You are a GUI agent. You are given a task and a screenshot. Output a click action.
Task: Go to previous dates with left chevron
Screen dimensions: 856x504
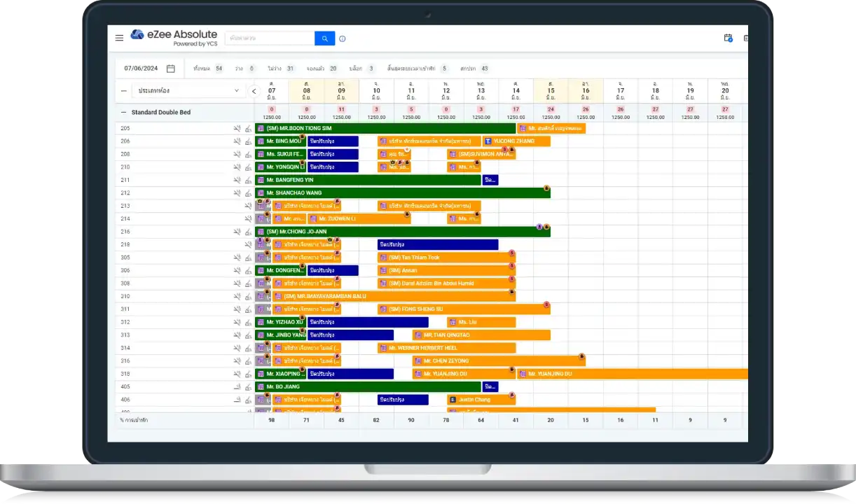click(254, 91)
